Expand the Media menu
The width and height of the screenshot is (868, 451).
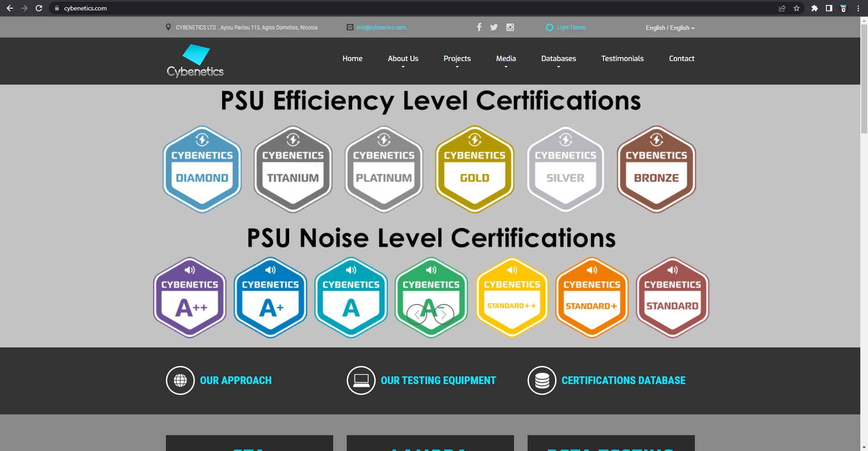point(506,59)
